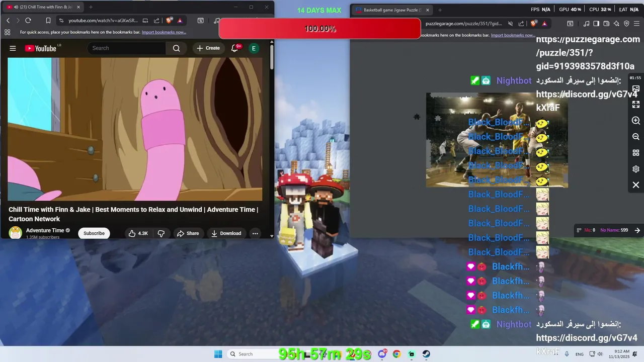Toggle sidebar panel in puzzle browser window
This screenshot has height=362, width=644.
tap(596, 24)
